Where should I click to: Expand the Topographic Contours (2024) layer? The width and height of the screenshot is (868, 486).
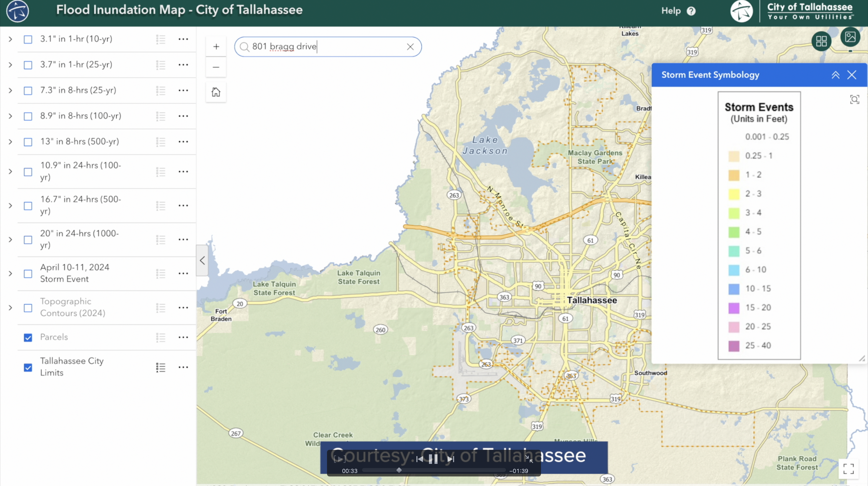pyautogui.click(x=11, y=307)
